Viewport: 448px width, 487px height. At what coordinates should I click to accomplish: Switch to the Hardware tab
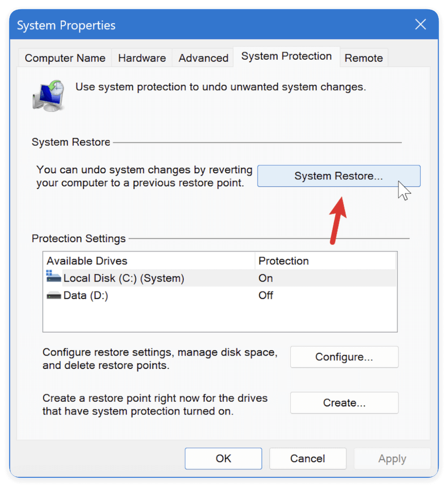pos(142,58)
